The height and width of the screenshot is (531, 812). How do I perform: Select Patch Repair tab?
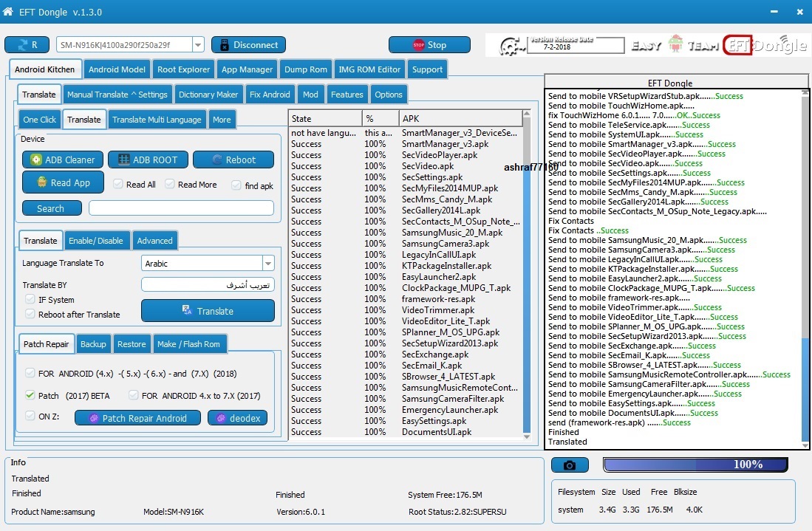(x=46, y=344)
